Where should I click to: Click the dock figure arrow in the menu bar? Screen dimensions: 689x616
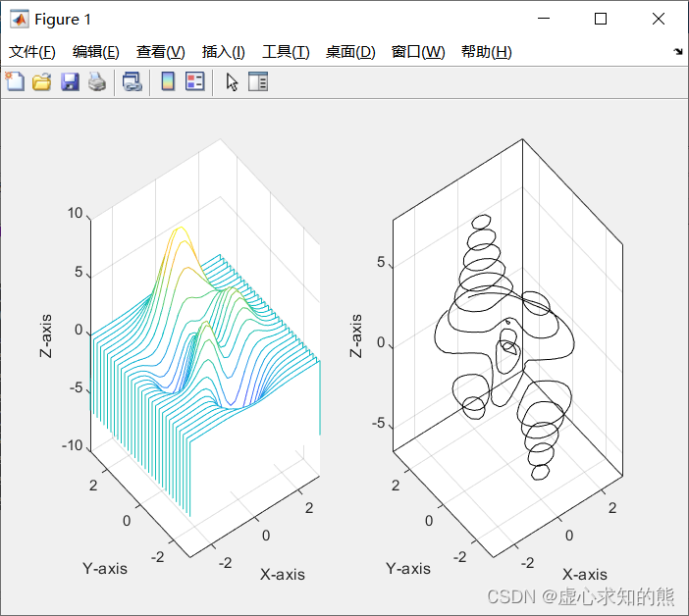tap(678, 52)
